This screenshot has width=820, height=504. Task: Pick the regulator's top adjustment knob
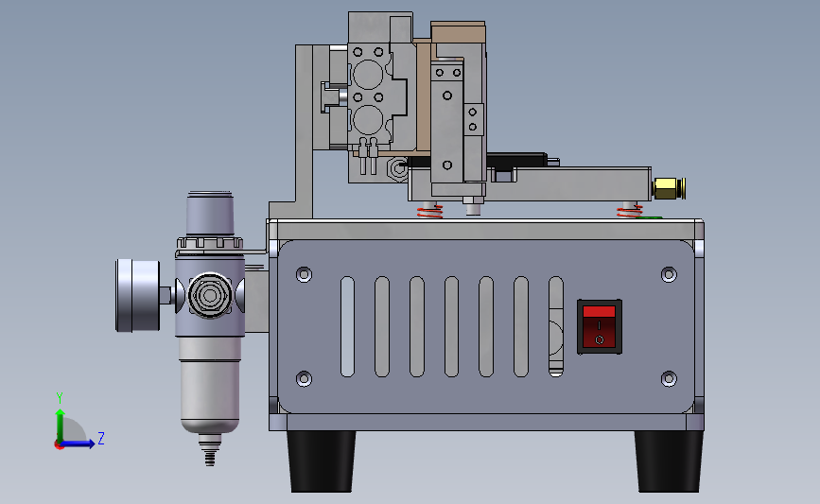coord(210,214)
